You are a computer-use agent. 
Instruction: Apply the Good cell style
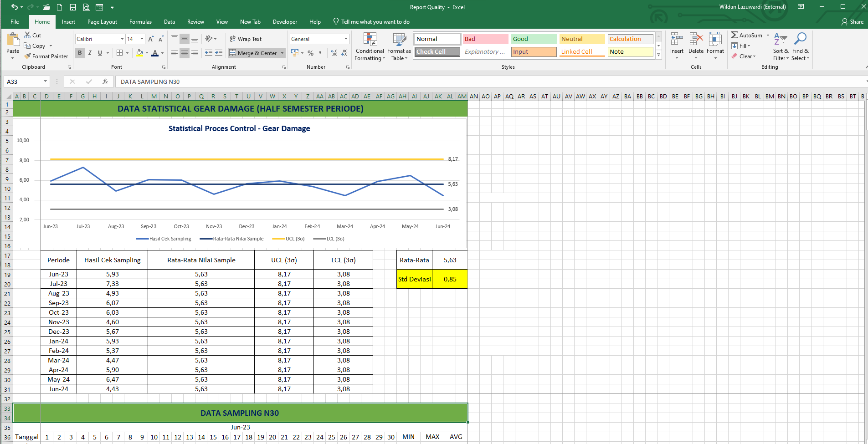533,39
